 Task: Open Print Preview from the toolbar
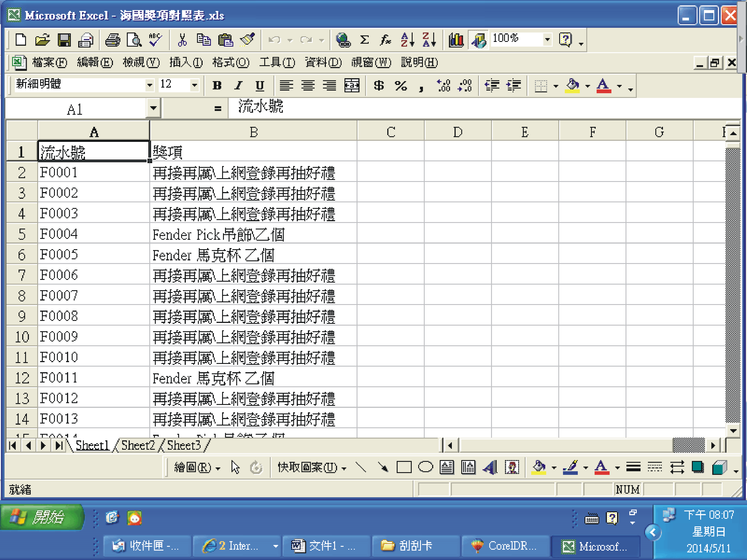[x=134, y=40]
